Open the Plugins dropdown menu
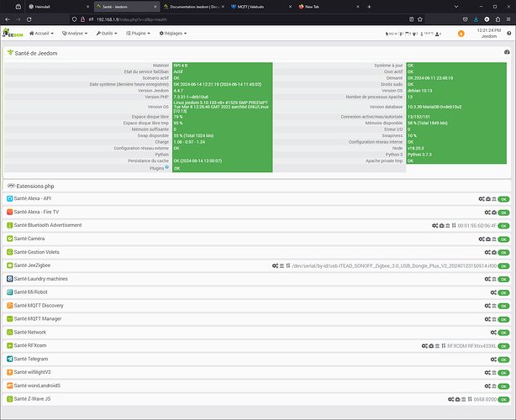 pyautogui.click(x=138, y=34)
